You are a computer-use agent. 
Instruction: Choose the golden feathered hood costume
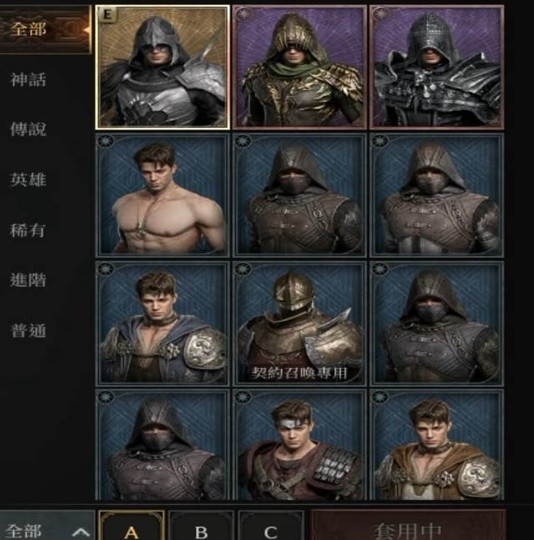pyautogui.click(x=300, y=67)
